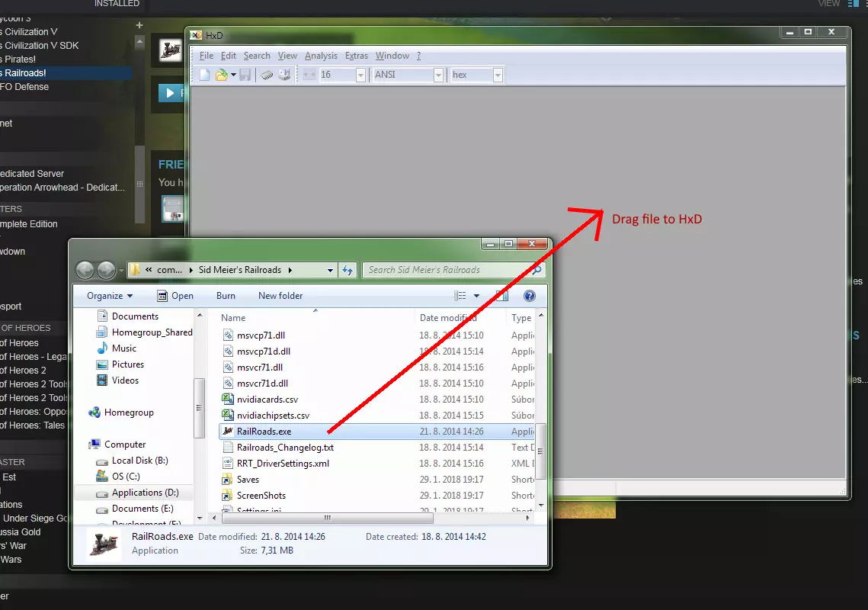Click the Explorer Back navigation button
The height and width of the screenshot is (610, 868).
tap(85, 271)
